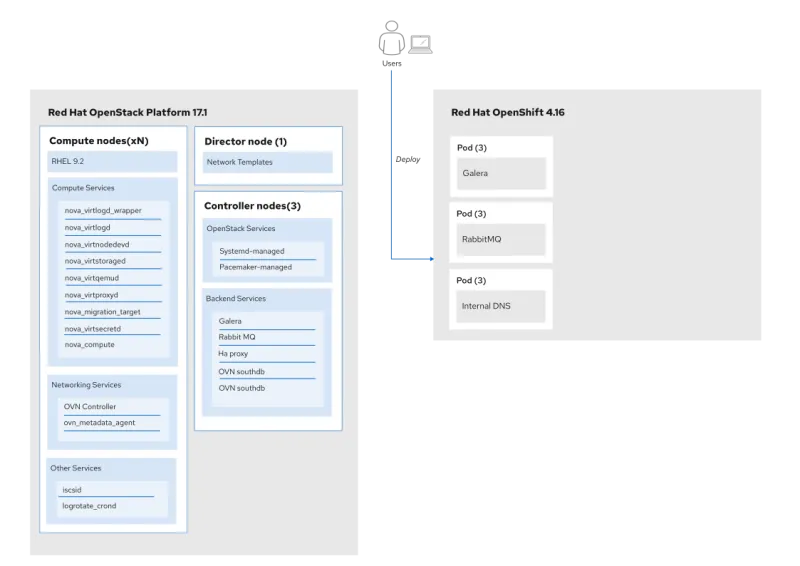
Task: Click the Other Services label
Action: 76,468
